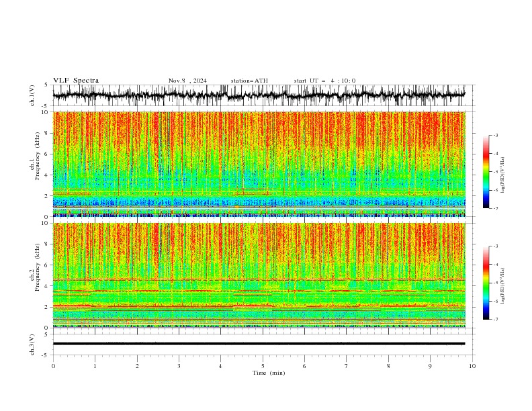Click inside the ch.1 spectrogram panel
Viewport: 532px width, 411px height.
pos(259,164)
